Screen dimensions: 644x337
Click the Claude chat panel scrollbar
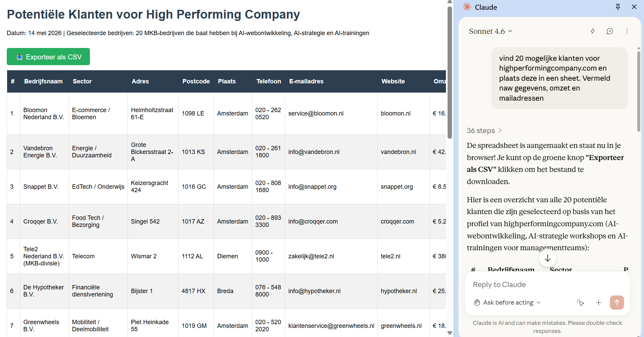[x=639, y=91]
